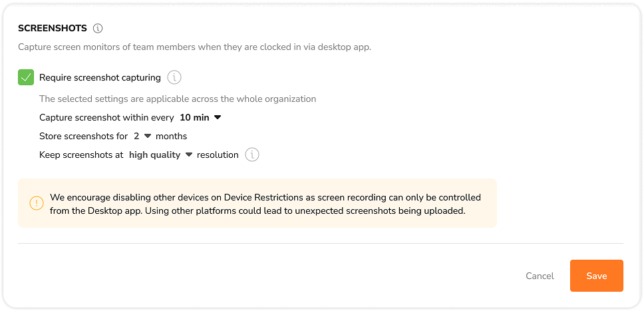Expand the arrow beside the '2' months value
Image resolution: width=644 pixels, height=311 pixels.
(x=148, y=136)
